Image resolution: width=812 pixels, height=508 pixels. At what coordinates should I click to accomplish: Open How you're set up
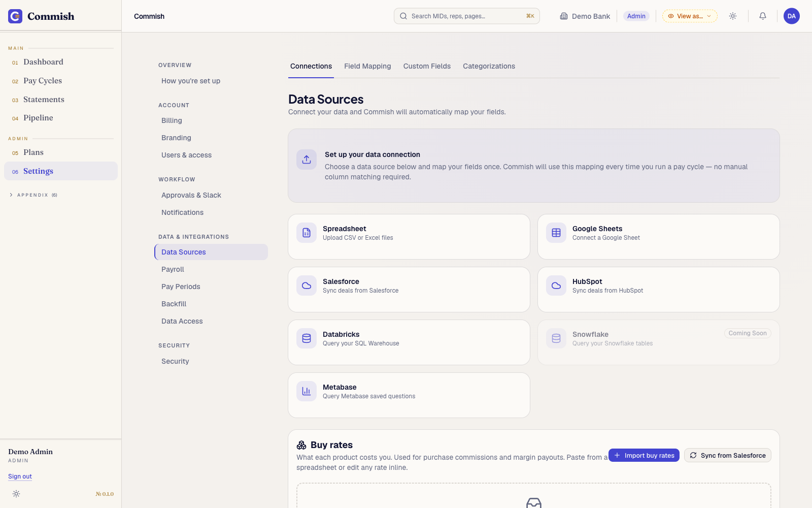[x=211, y=81]
